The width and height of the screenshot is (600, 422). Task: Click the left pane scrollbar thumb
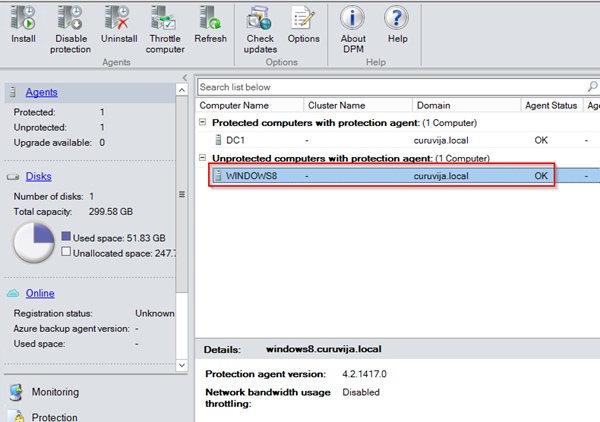pos(182,194)
